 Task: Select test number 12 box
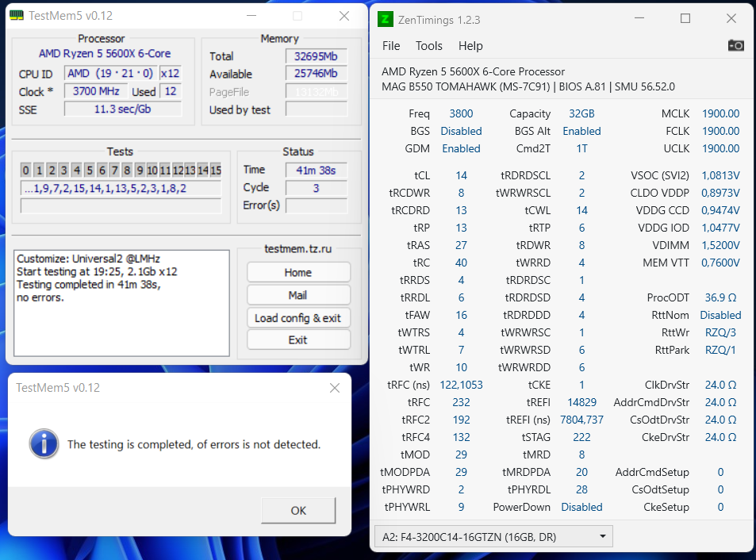(x=178, y=170)
